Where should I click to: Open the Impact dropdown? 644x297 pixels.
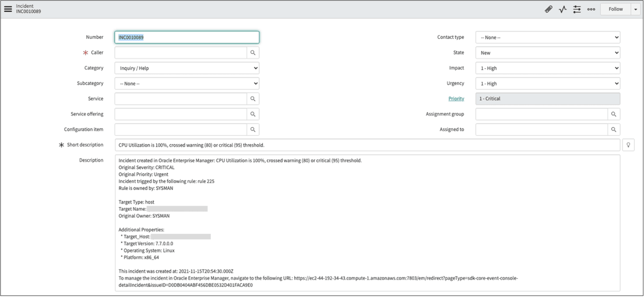coord(547,68)
